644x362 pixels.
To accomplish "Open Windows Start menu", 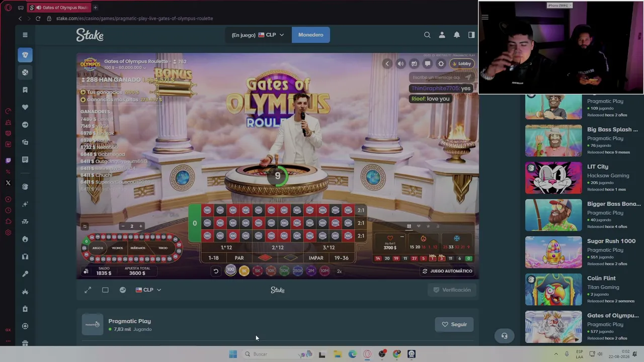I will tap(233, 354).
